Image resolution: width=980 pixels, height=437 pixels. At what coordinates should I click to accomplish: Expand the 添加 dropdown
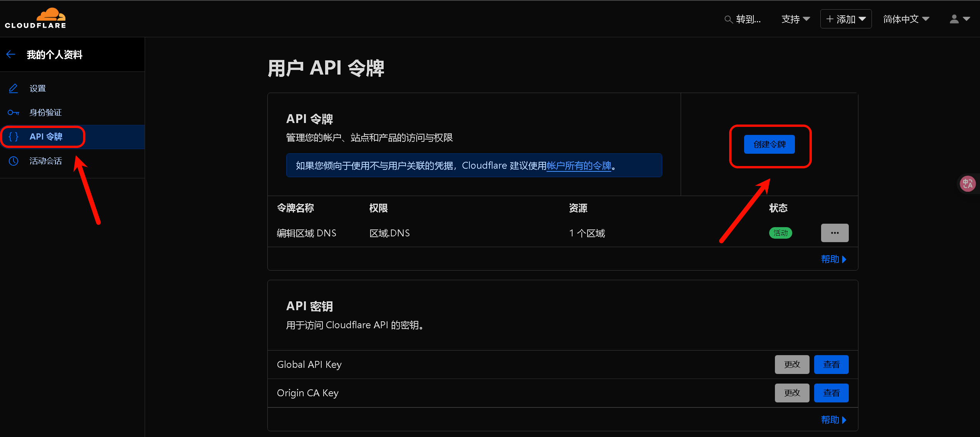(x=846, y=19)
